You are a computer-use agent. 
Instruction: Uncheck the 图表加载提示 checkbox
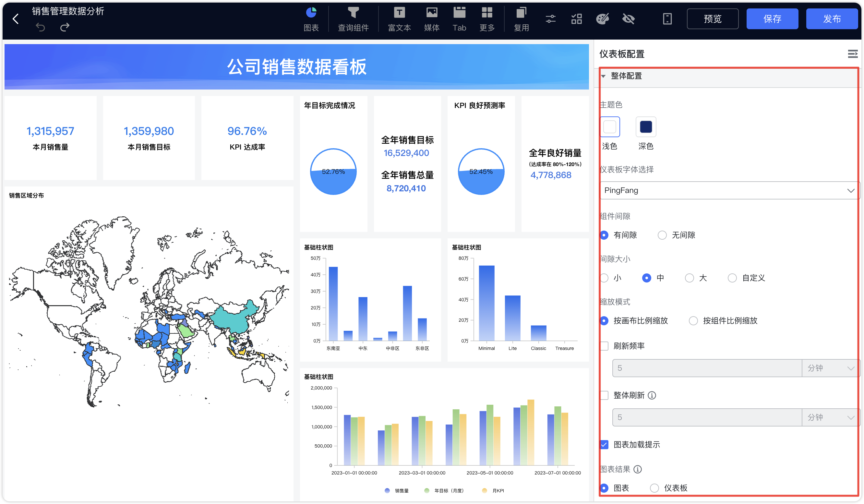605,445
